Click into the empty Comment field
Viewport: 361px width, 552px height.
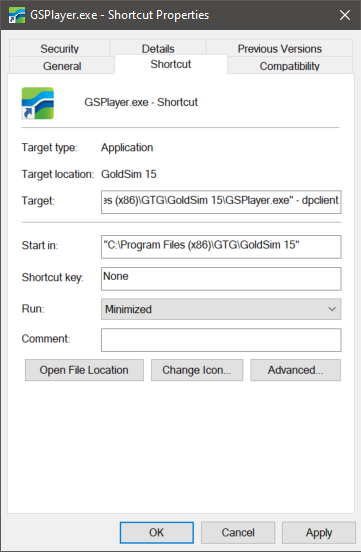click(x=221, y=340)
